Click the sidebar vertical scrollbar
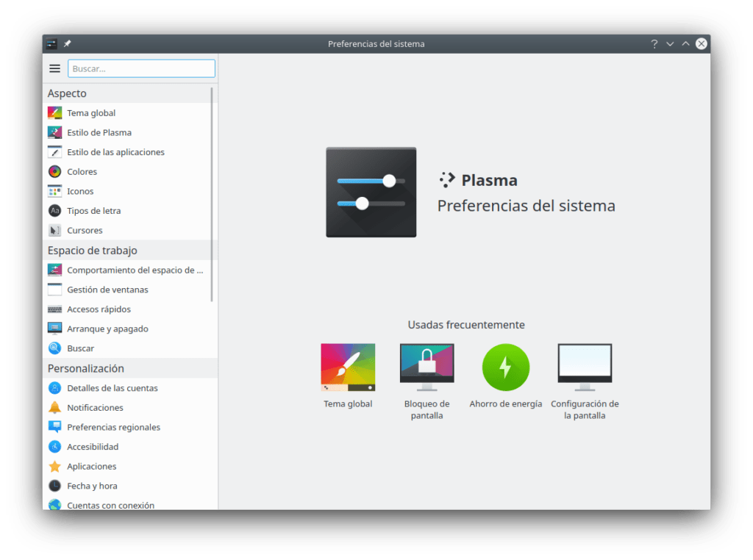 [213, 195]
